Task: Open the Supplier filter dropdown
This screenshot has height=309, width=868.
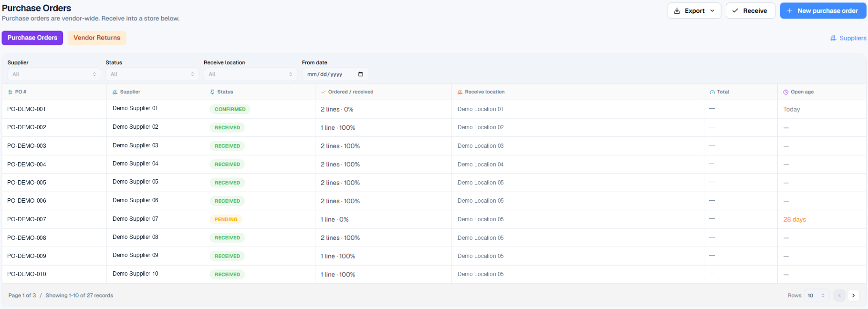Action: tap(54, 74)
